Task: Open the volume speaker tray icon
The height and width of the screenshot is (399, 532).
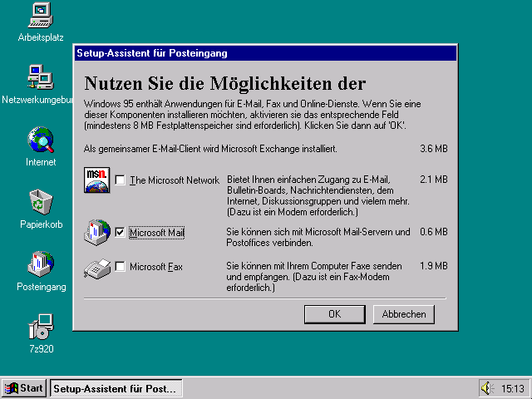Action: coord(488,387)
